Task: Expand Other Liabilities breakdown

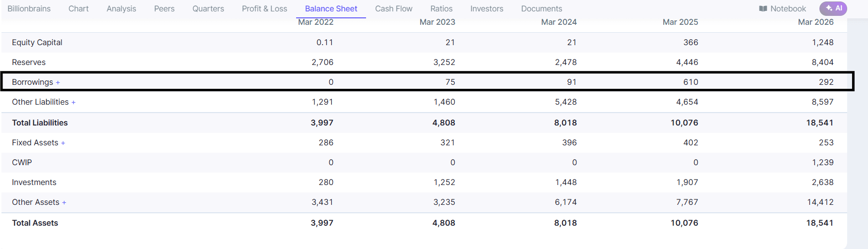Action: coord(73,102)
